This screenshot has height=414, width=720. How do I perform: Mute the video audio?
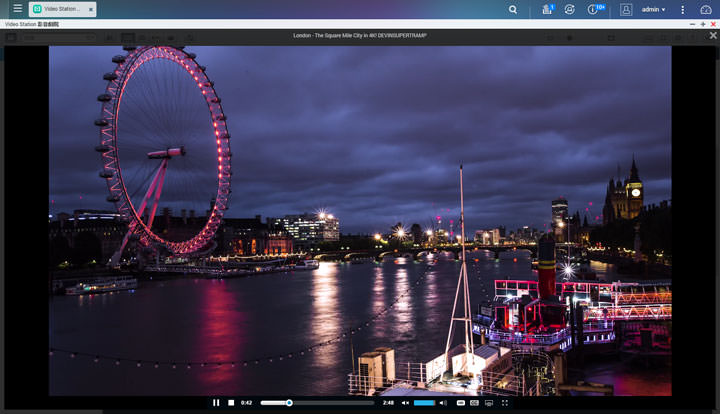(x=405, y=403)
